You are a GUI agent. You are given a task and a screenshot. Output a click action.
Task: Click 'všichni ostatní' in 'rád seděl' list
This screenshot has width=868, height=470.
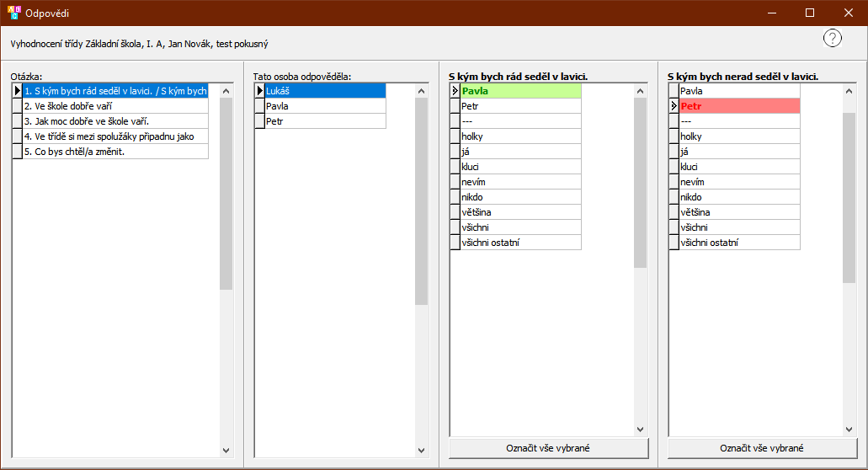pos(520,243)
